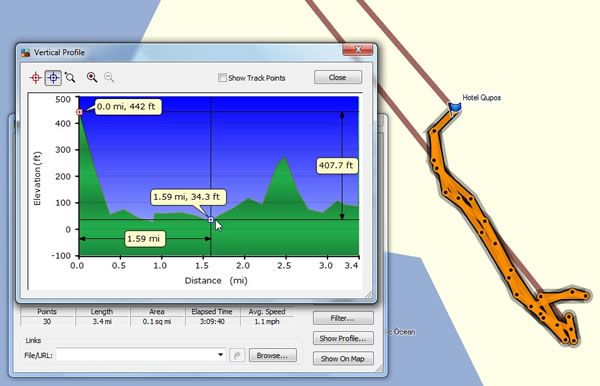
Task: Click the blue marker at 1.59 mi
Action: click(x=211, y=220)
